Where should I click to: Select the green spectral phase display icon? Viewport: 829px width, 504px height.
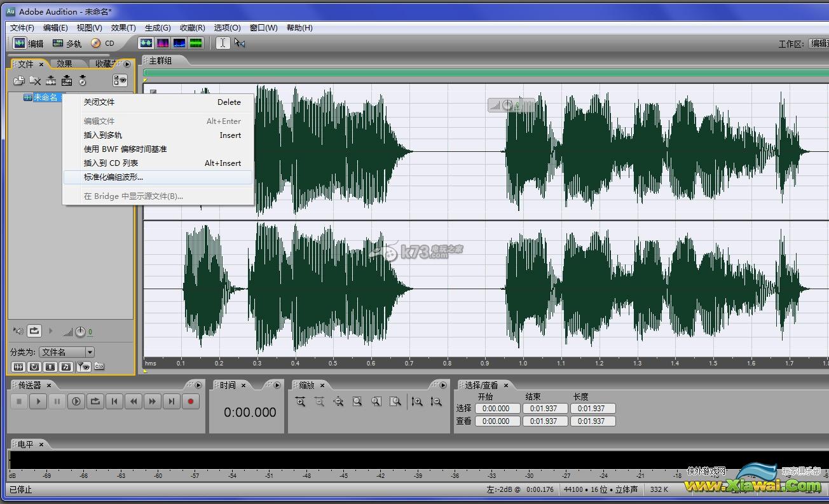tap(196, 43)
